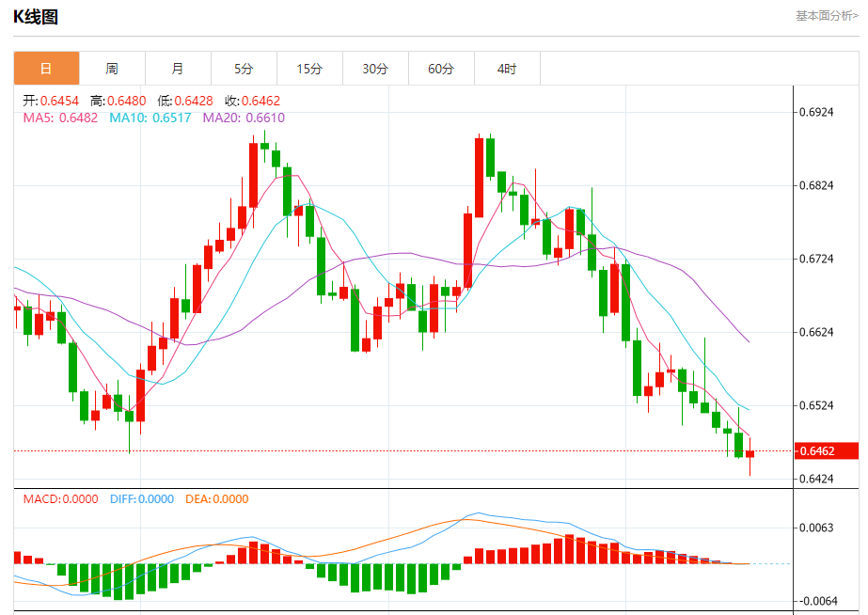Click the 收:0.6462 close value
868x615 pixels.
click(x=252, y=101)
